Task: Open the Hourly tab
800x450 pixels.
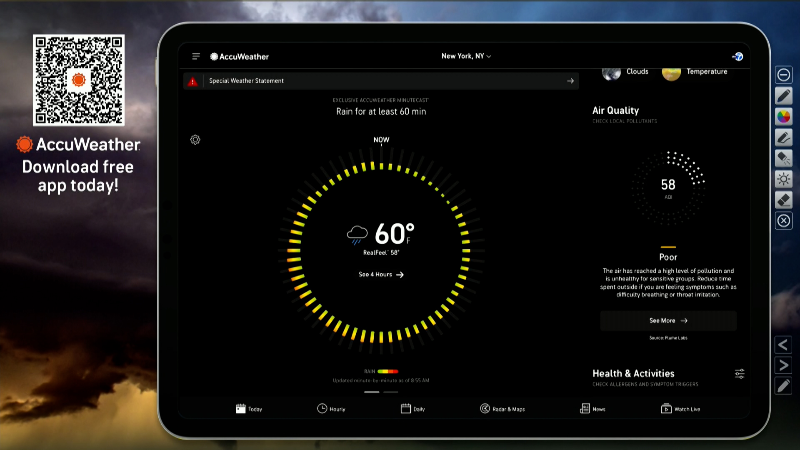Action: pyautogui.click(x=331, y=409)
